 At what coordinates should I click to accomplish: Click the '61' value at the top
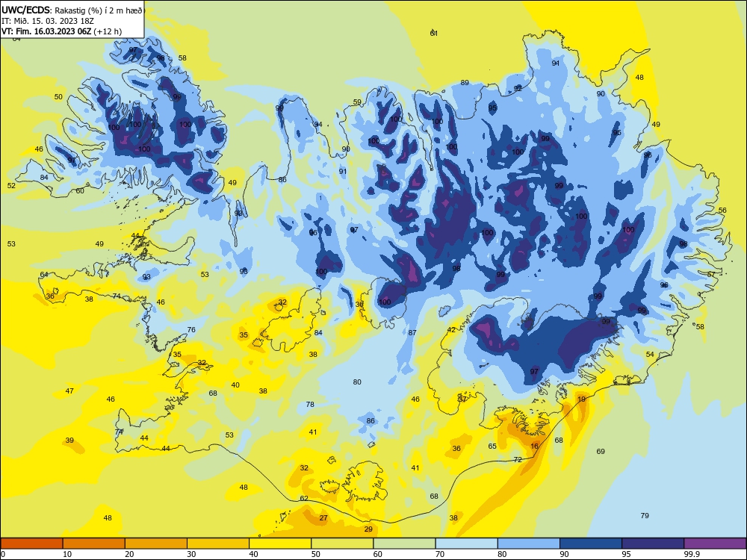[x=434, y=33]
